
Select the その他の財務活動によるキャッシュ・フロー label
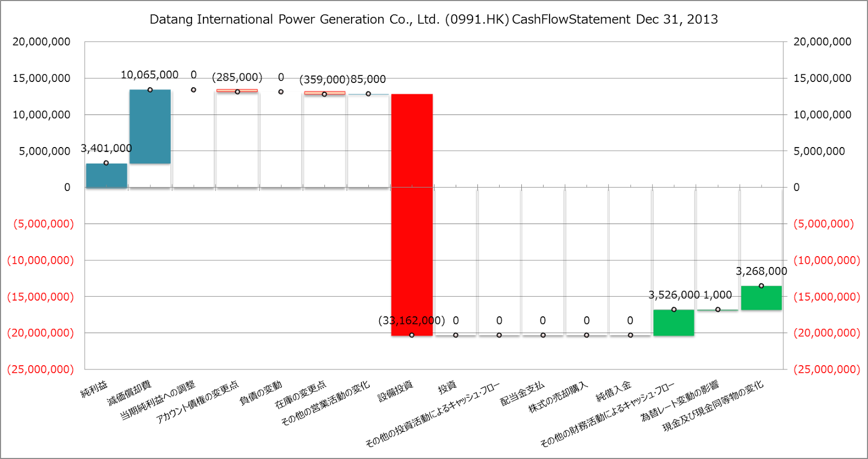point(608,414)
